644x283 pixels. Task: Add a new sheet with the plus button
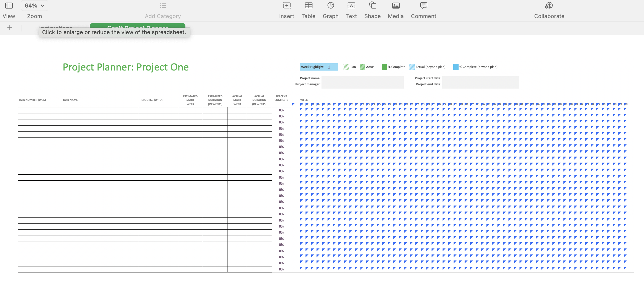click(x=10, y=28)
